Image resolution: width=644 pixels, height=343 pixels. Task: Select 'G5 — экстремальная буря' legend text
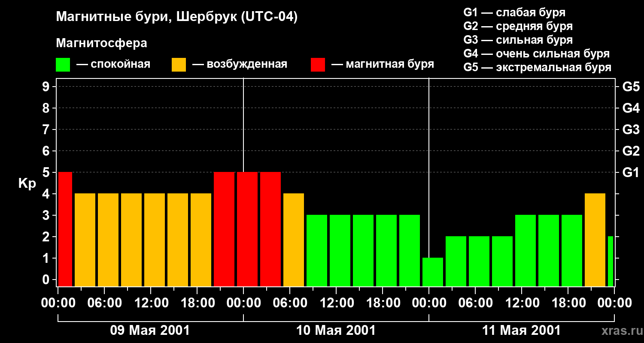[537, 67]
